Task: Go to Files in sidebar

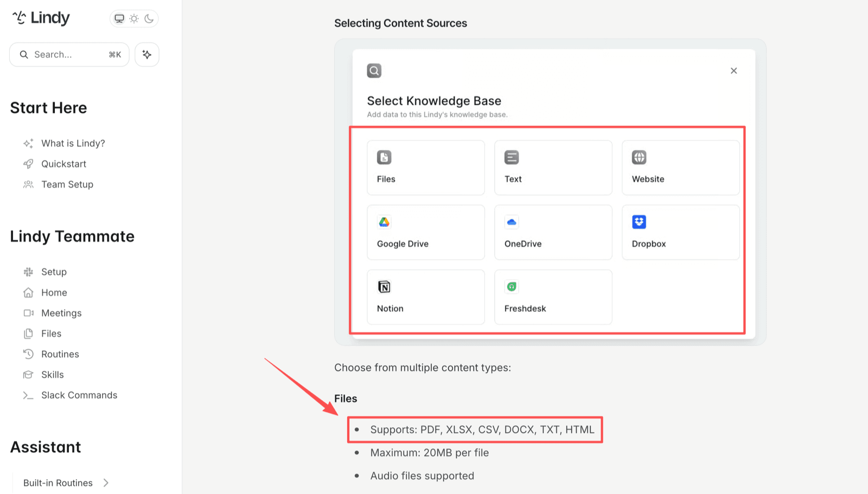Action: tap(51, 333)
